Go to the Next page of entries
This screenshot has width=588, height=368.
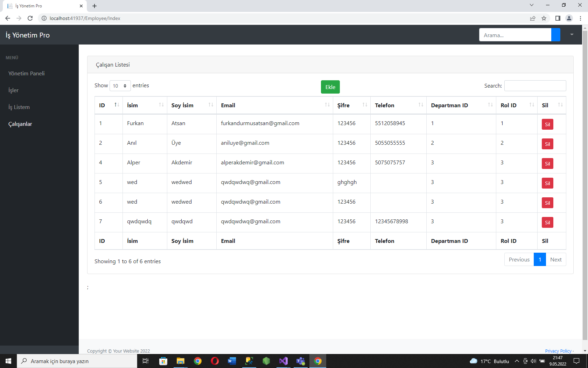pos(556,259)
